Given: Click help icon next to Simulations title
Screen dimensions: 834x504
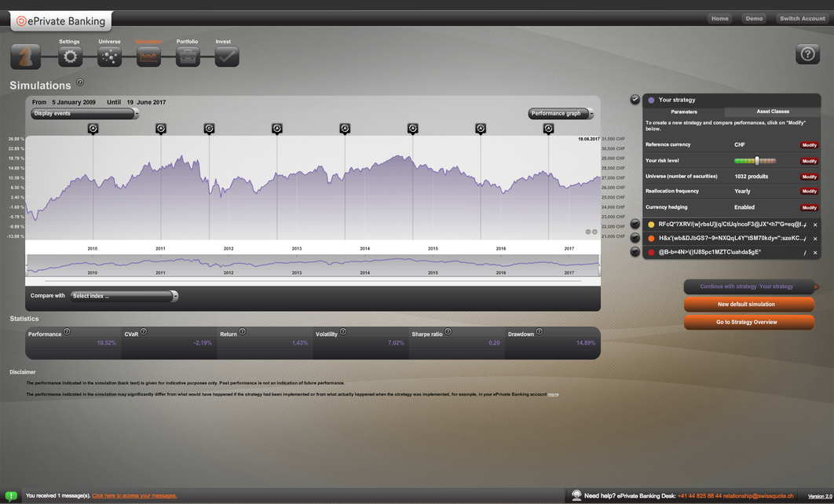Looking at the screenshot, I should 80,82.
